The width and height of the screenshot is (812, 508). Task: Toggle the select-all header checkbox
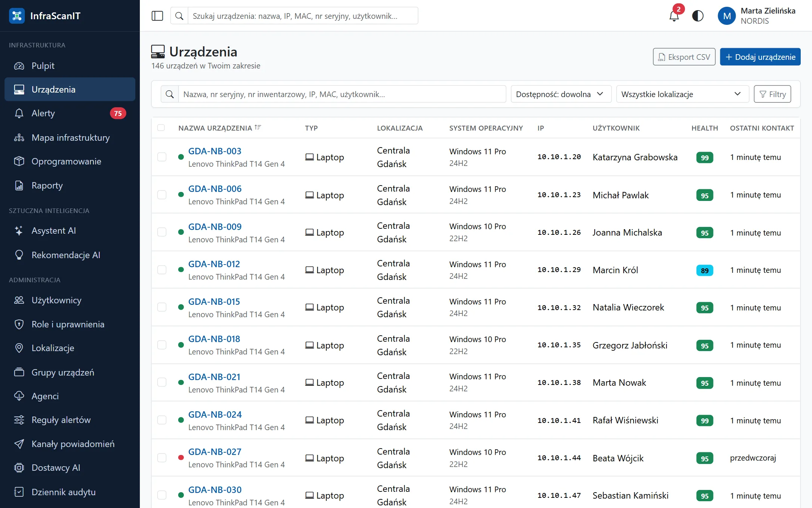(161, 128)
